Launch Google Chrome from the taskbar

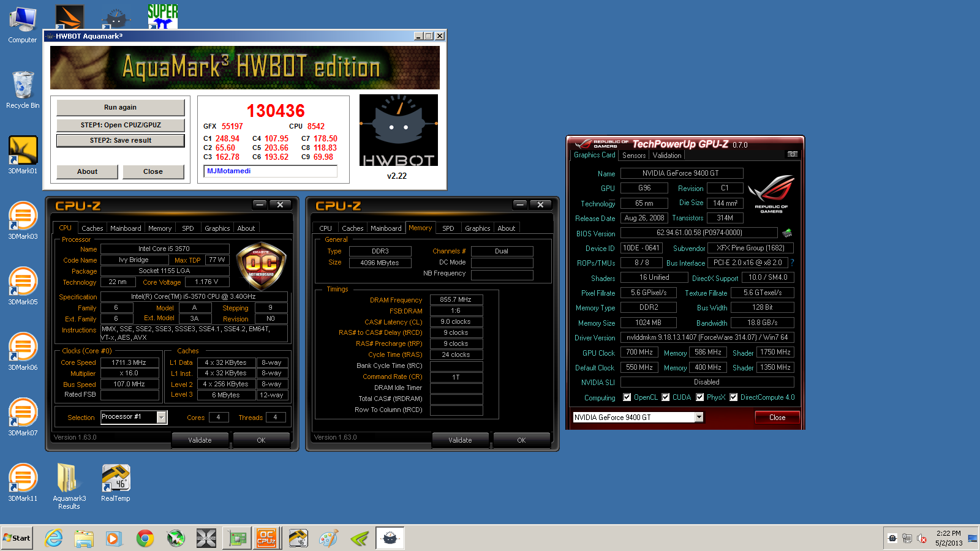(145, 538)
